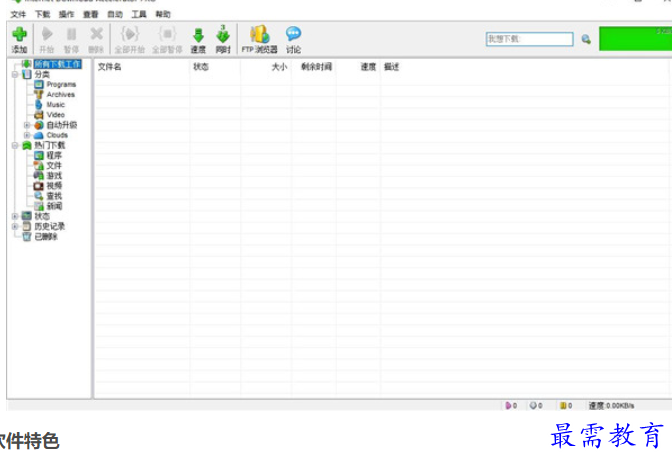The width and height of the screenshot is (672, 467).
Task: Select 新闻 (News) under 热门下载
Action: [x=48, y=206]
